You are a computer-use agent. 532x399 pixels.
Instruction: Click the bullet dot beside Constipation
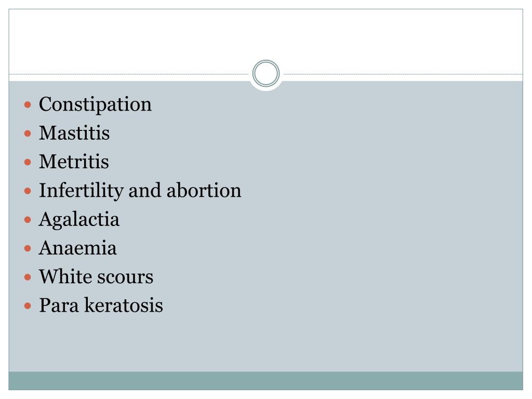28,105
